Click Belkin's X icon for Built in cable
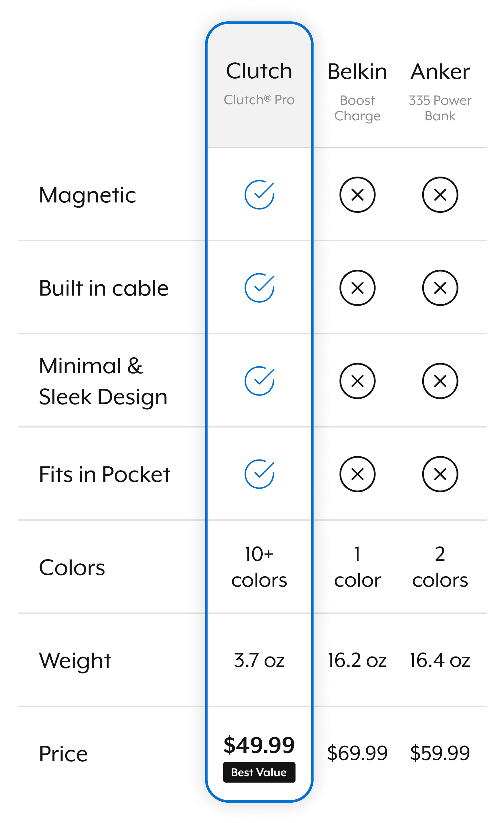Viewport: 504px width, 823px height. click(x=357, y=288)
